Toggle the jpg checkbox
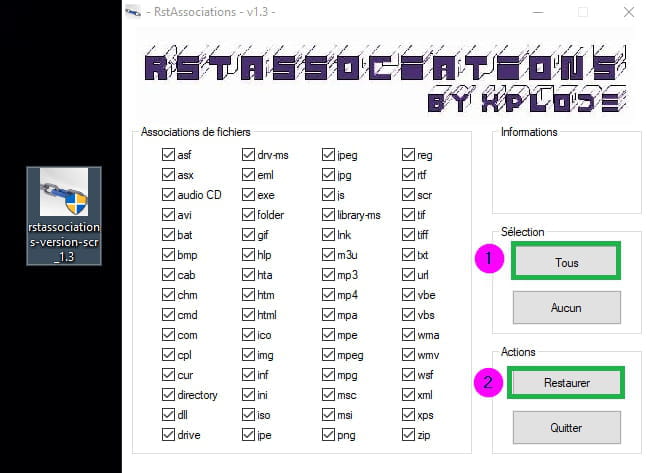651x473 pixels. point(328,174)
